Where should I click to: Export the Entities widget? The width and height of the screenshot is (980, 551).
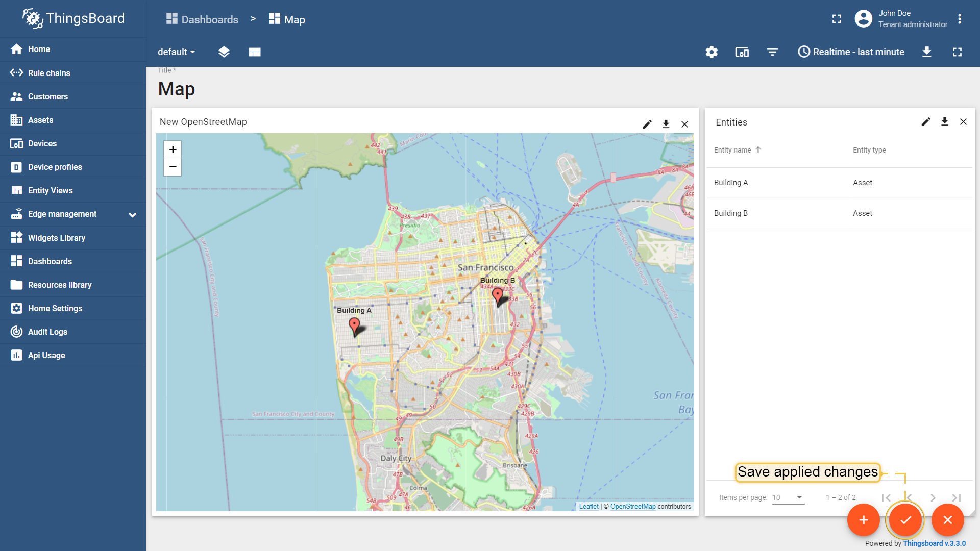[x=945, y=122]
